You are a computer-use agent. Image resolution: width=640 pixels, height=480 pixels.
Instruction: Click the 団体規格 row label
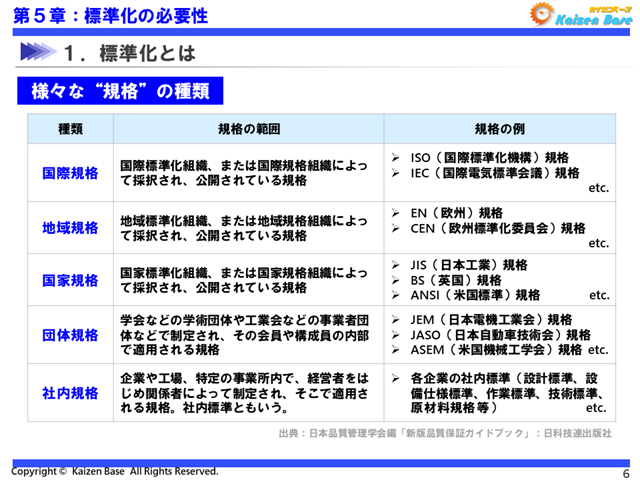coord(71,335)
